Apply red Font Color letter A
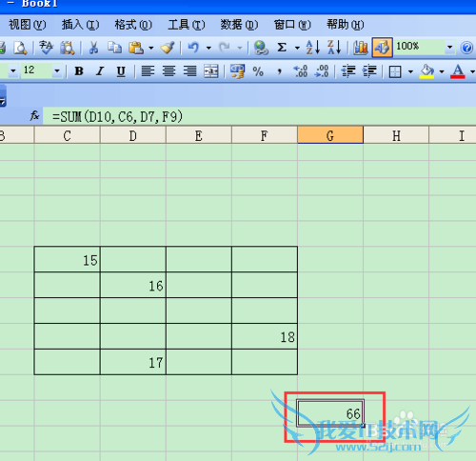The width and height of the screenshot is (476, 461). pyautogui.click(x=458, y=71)
